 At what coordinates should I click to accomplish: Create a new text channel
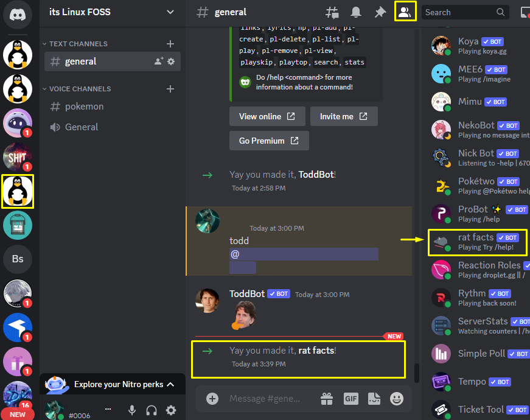(170, 44)
